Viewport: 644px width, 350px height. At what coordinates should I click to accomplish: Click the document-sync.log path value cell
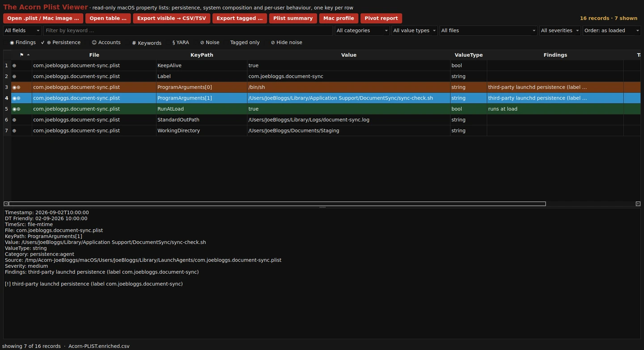(349, 120)
